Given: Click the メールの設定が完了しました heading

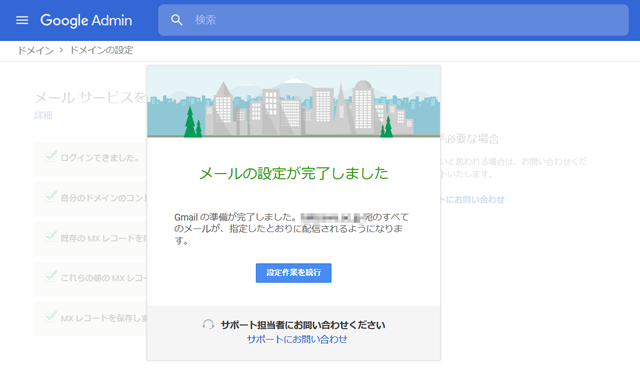Looking at the screenshot, I should pos(293,173).
